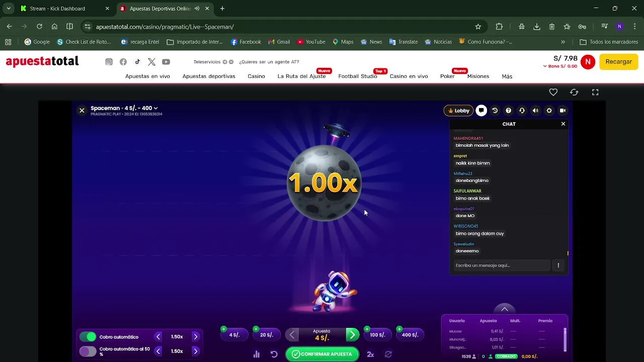Click the chat message input field
Screen dimensions: 644x362
(x=502, y=265)
